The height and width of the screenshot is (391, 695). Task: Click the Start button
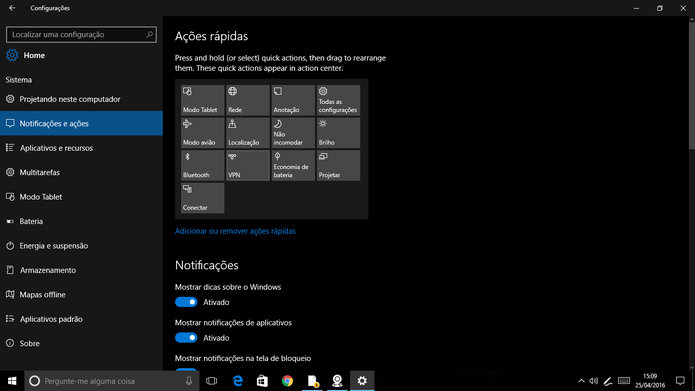tap(12, 381)
